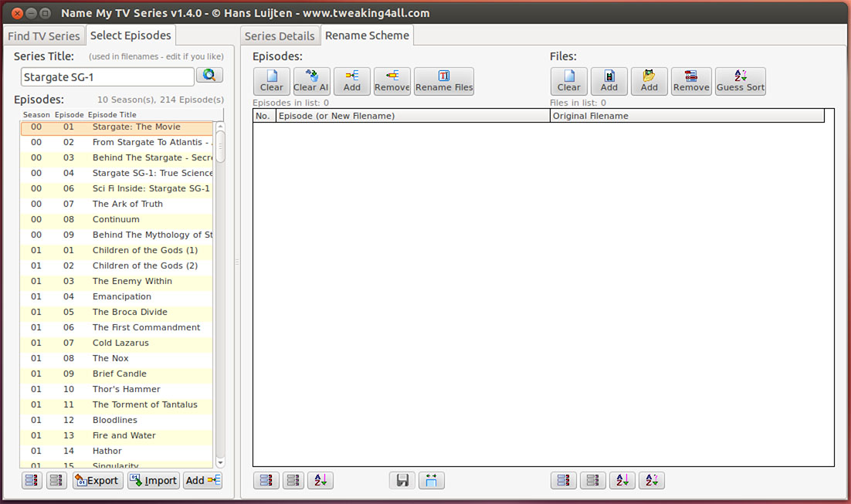Viewport: 851px width, 504px height.
Task: Click the scroll down arrow of episode list
Action: 220,463
